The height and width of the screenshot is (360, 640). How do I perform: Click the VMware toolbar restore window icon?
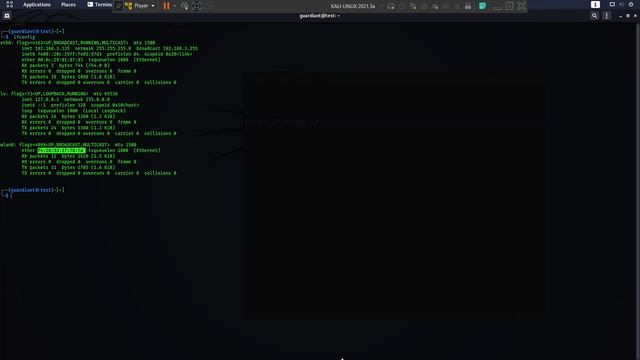pyautogui.click(x=509, y=6)
